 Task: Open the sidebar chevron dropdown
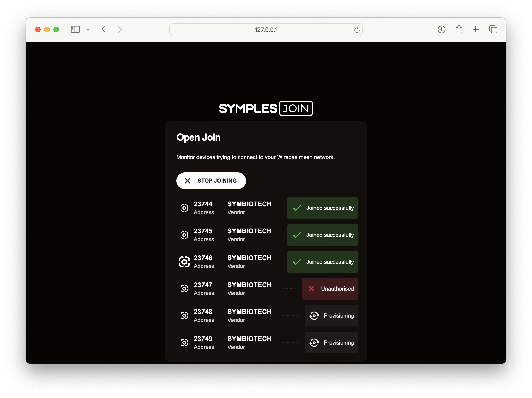click(x=88, y=29)
